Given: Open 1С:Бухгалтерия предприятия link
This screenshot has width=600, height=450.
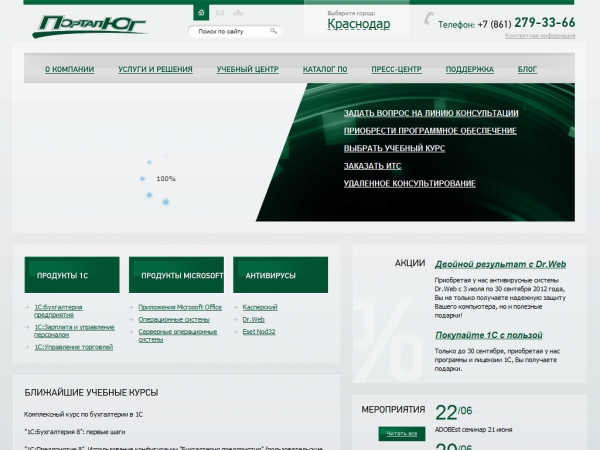Looking at the screenshot, I should coord(58,311).
